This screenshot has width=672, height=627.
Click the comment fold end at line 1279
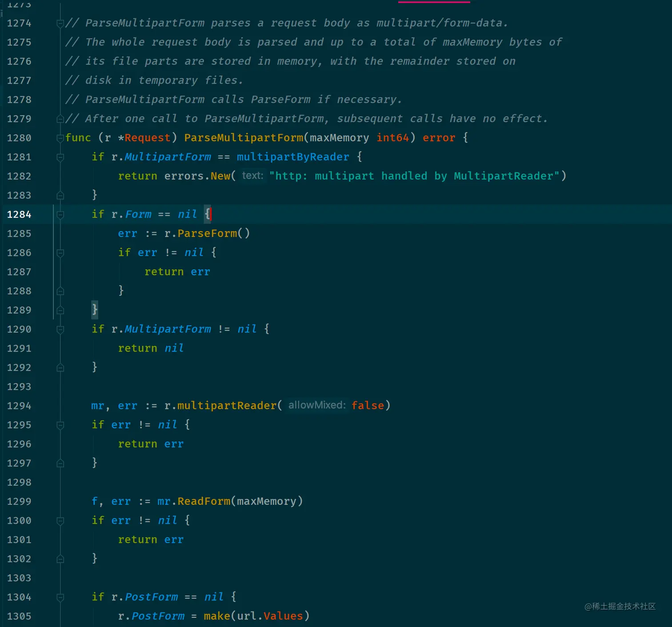60,119
